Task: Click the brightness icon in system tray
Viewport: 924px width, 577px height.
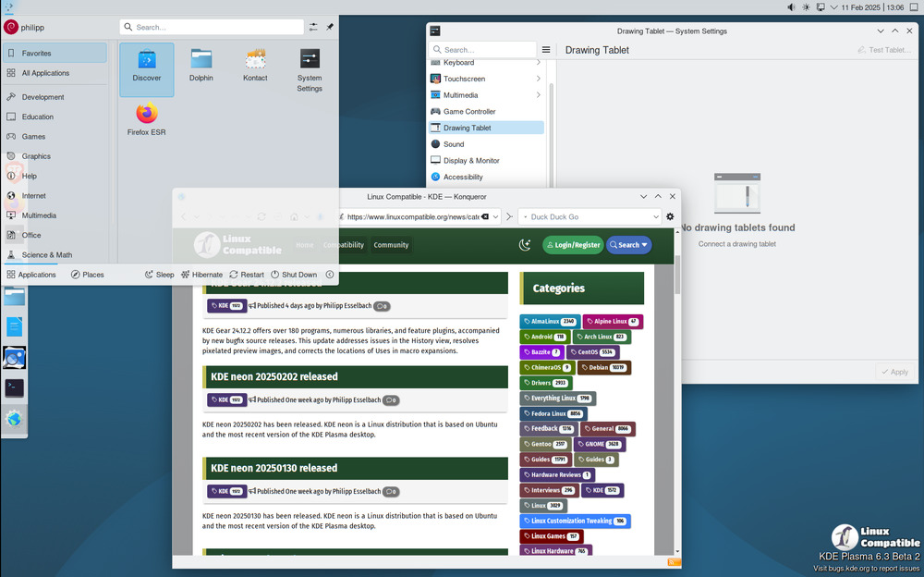Action: click(x=807, y=7)
